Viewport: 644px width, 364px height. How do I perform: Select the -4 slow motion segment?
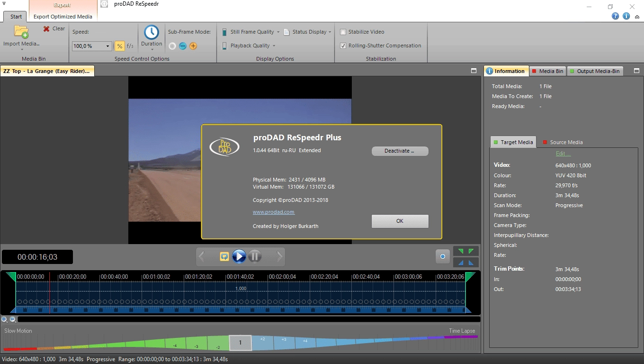[x=175, y=345]
